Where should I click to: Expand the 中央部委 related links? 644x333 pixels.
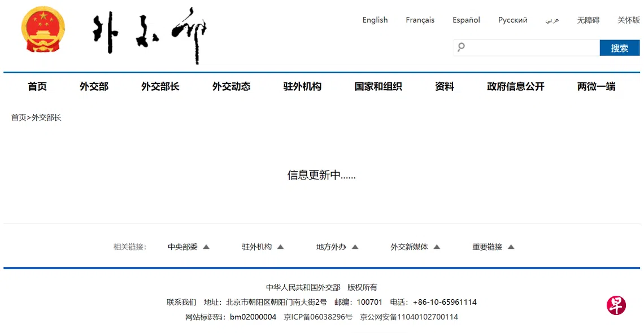pyautogui.click(x=189, y=247)
